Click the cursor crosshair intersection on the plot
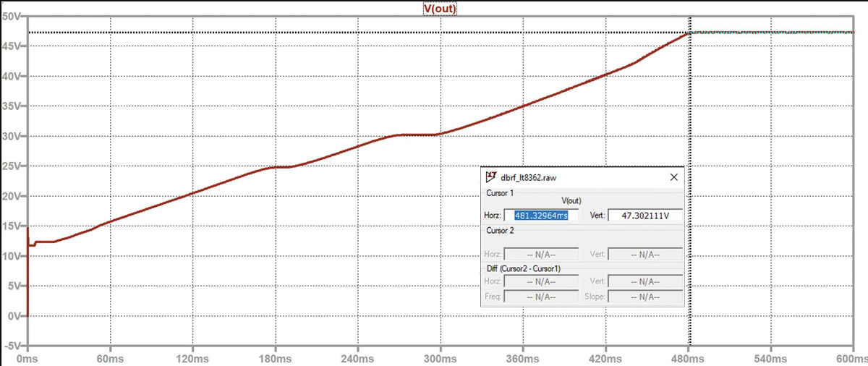Image resolution: width=868 pixels, height=366 pixels. (x=690, y=33)
